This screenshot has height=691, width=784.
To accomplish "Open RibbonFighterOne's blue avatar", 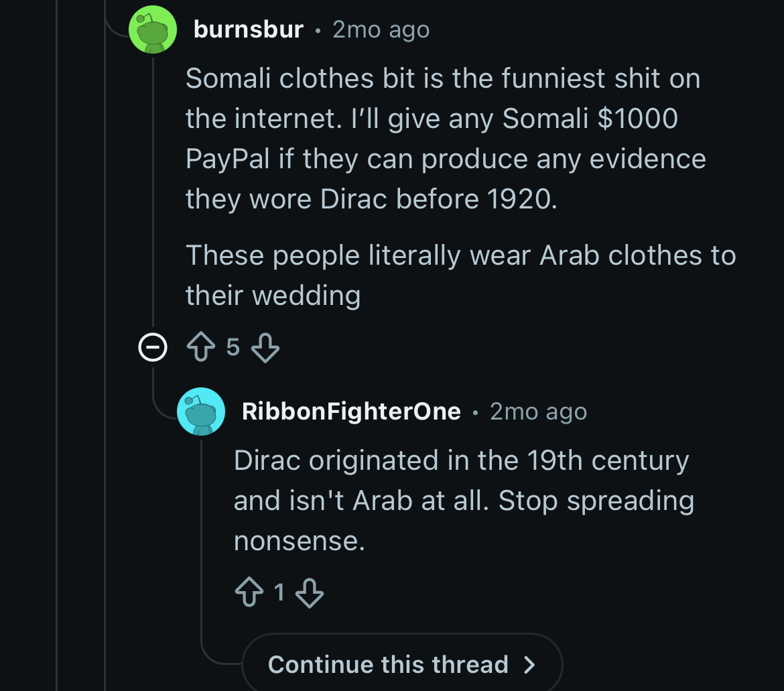I will click(200, 411).
